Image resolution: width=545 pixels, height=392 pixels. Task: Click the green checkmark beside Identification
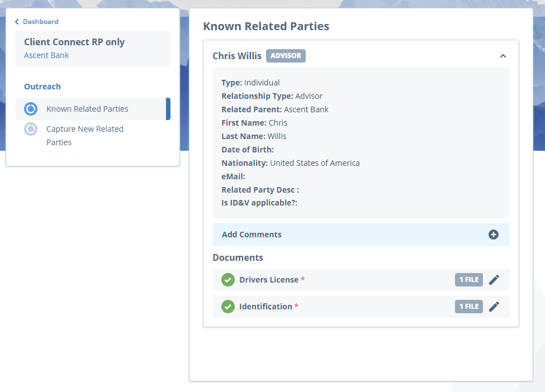(x=228, y=306)
